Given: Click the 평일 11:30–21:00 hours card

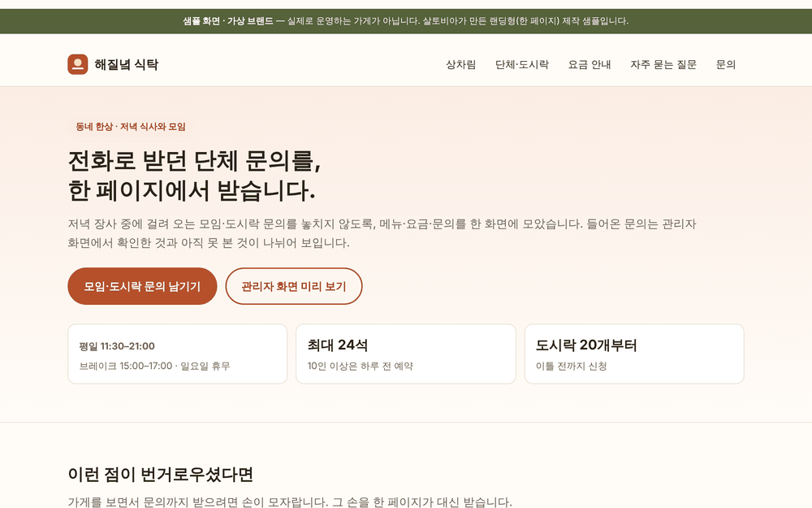Looking at the screenshot, I should [178, 354].
